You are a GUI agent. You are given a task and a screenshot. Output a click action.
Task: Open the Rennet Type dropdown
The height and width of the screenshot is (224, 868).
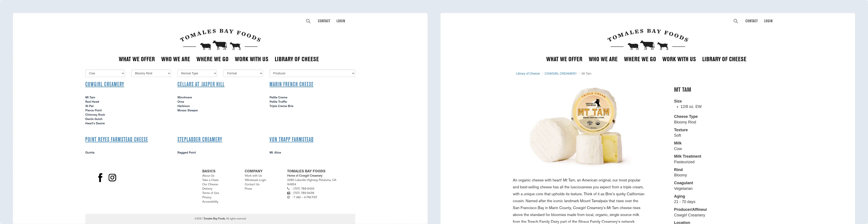[197, 73]
